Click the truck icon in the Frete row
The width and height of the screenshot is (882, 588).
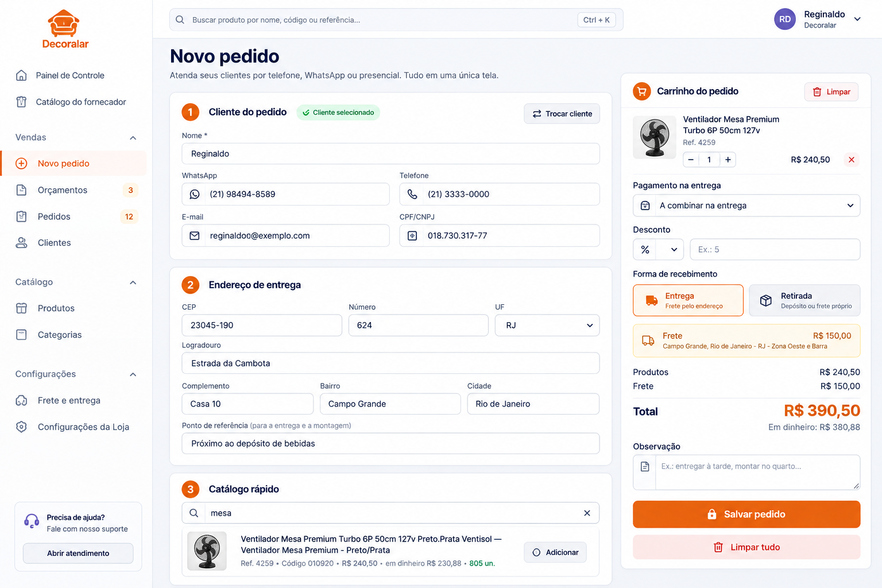tap(648, 341)
